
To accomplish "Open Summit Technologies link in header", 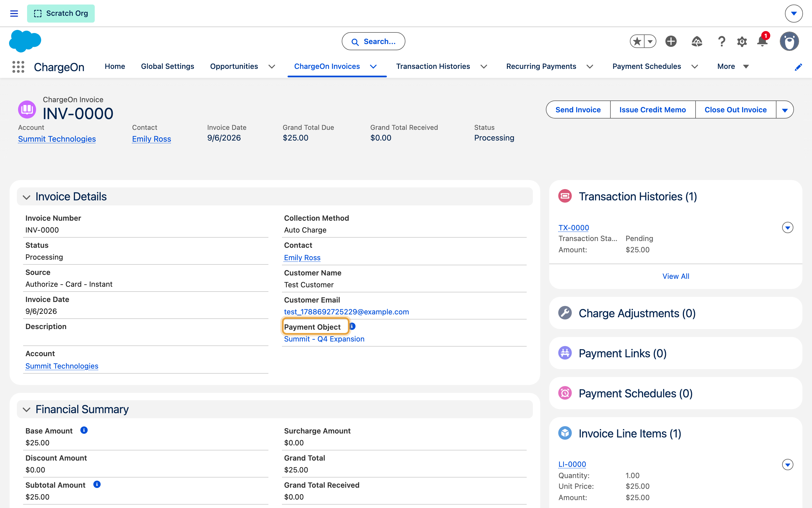I will [57, 139].
